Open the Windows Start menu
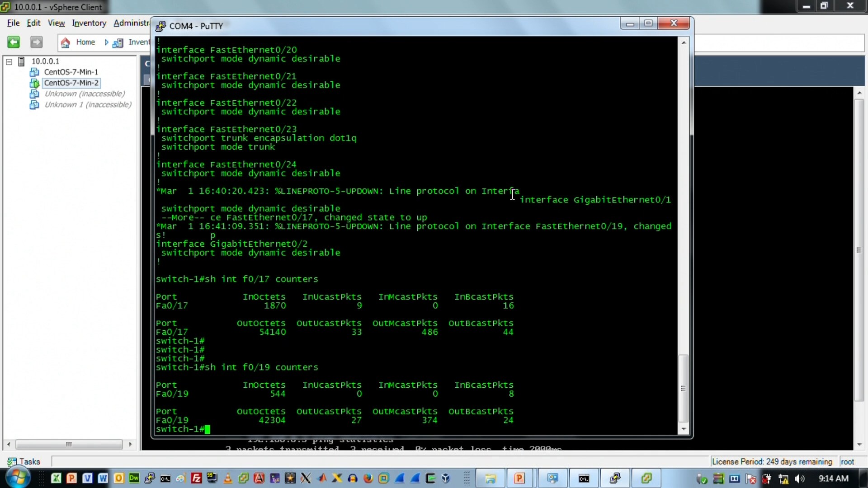The width and height of the screenshot is (868, 488). point(18,478)
